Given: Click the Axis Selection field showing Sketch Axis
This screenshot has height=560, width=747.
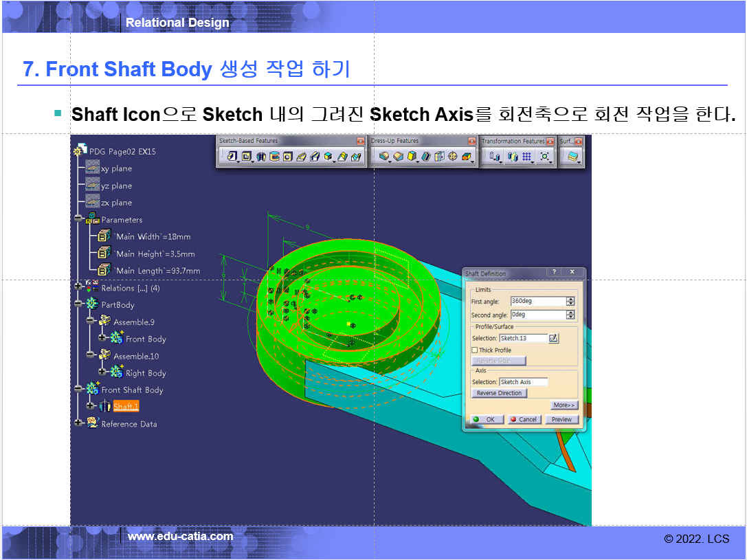Looking at the screenshot, I should [x=523, y=382].
